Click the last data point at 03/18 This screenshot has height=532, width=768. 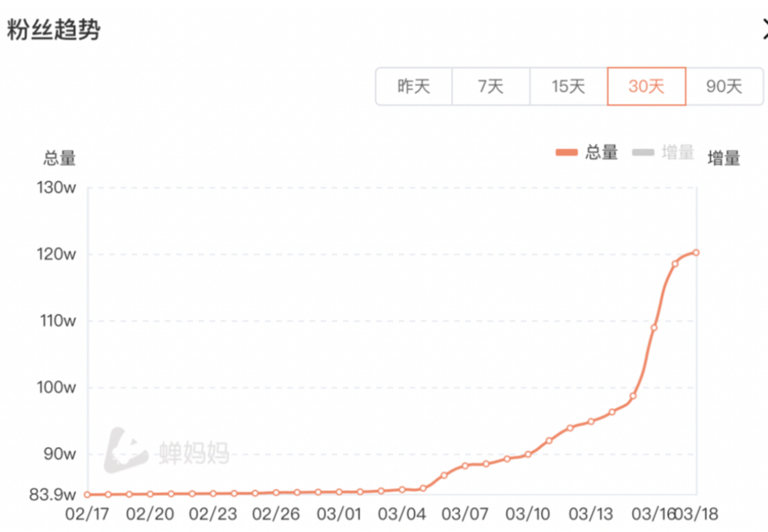click(x=696, y=253)
